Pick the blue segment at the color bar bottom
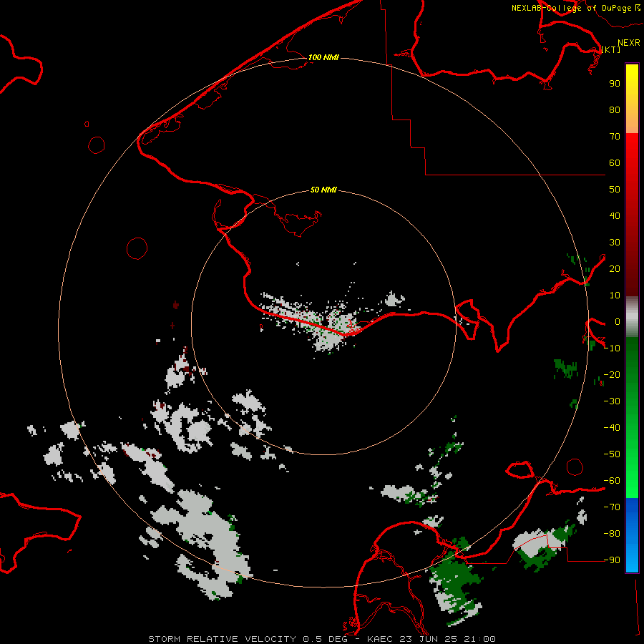Screen dimensions: 644x644 632,535
